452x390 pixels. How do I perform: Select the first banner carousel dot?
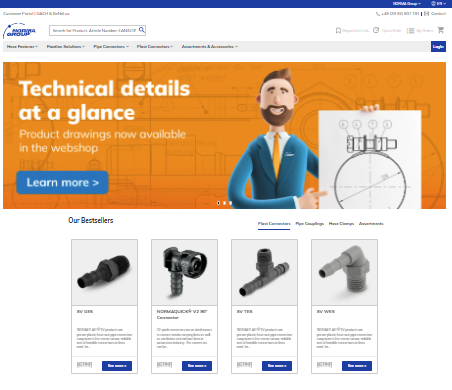coord(219,203)
